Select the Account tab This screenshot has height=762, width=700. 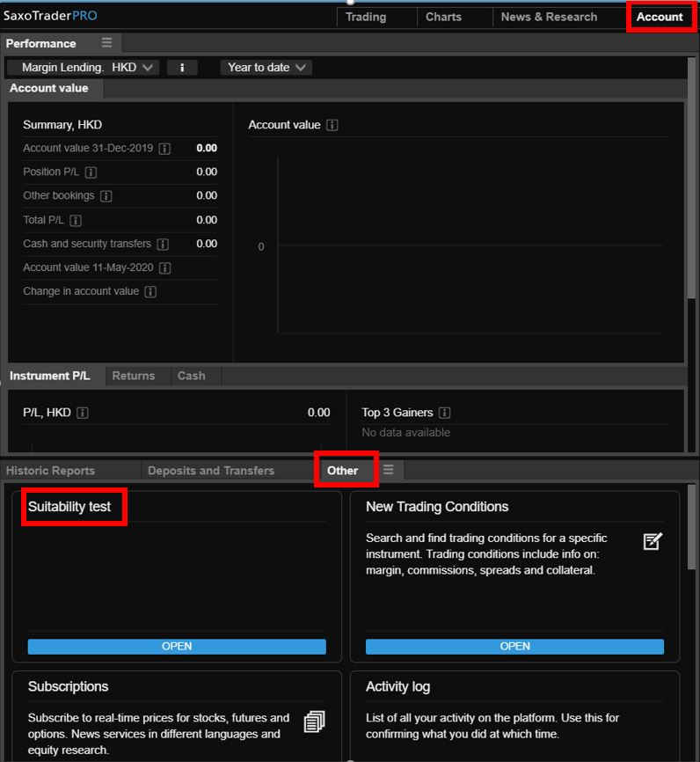click(x=660, y=17)
